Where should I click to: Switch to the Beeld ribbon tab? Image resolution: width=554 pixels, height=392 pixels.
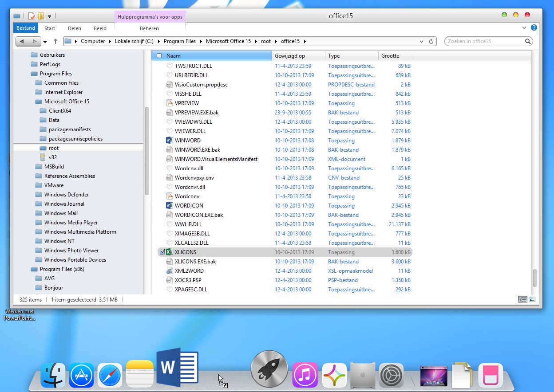pos(100,28)
